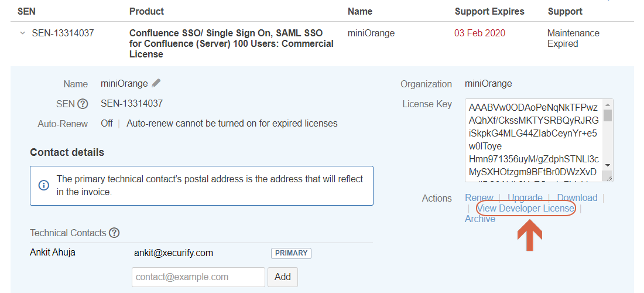Open the SEN help question mark icon

83,104
